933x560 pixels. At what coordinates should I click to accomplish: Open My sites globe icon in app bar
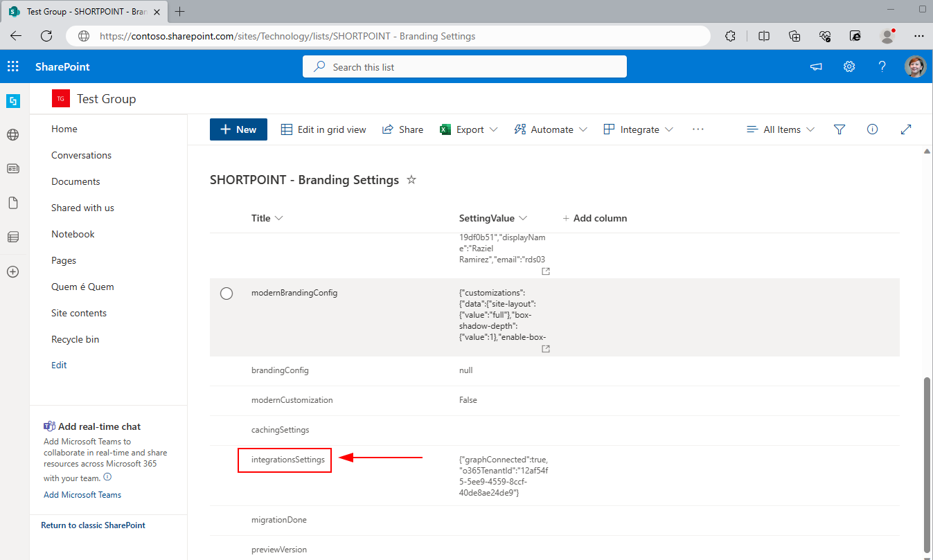(x=12, y=135)
